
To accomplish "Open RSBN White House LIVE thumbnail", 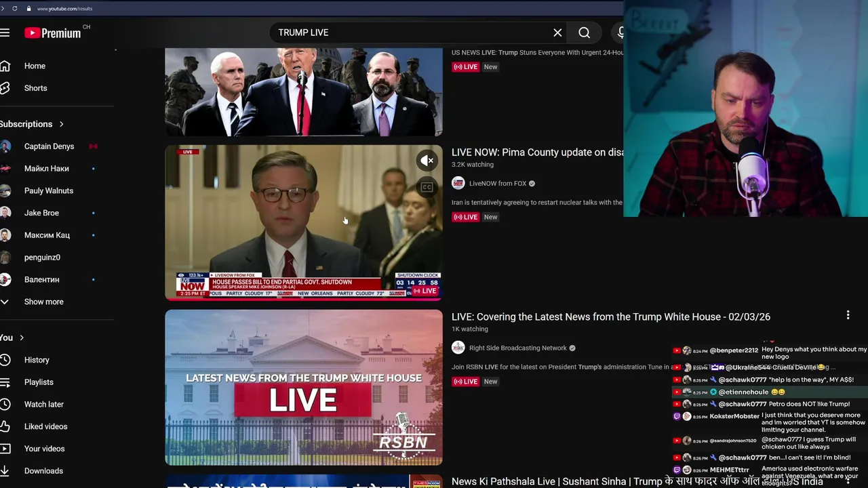I will (x=304, y=388).
